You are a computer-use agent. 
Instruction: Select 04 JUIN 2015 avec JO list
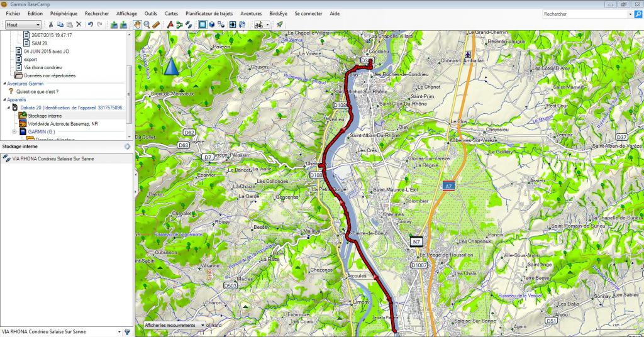[47, 52]
